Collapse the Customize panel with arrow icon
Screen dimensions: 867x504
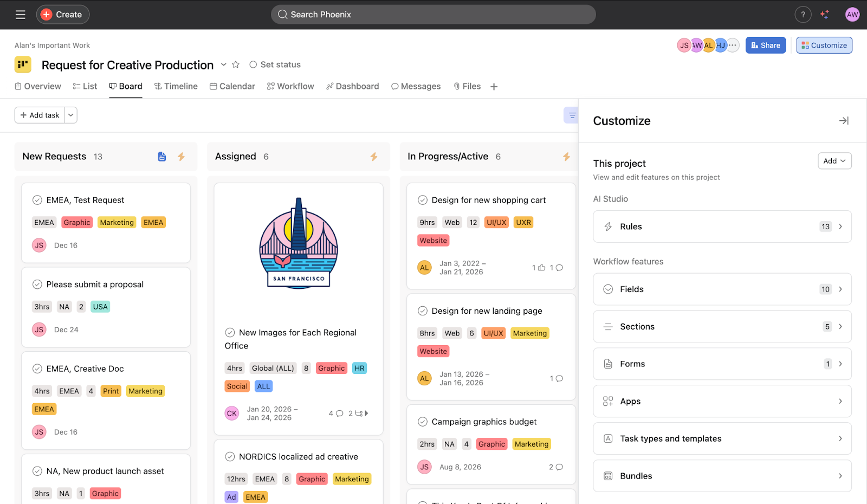tap(843, 121)
